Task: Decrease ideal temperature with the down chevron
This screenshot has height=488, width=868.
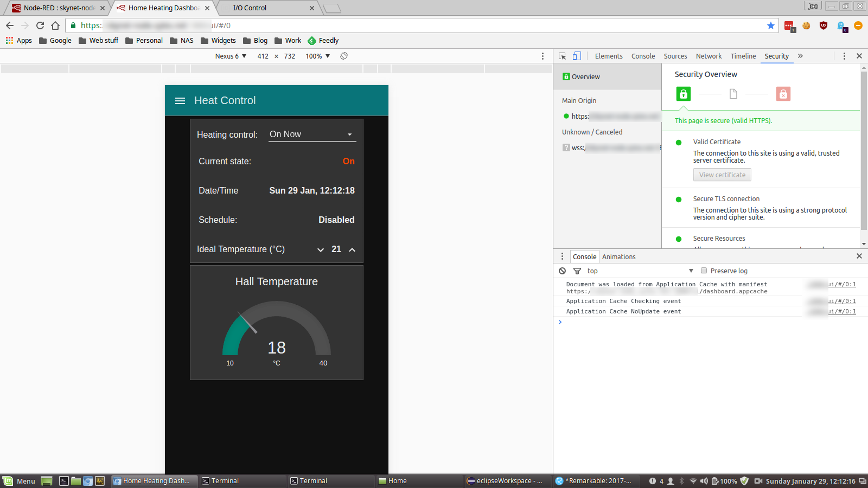Action: tap(321, 249)
